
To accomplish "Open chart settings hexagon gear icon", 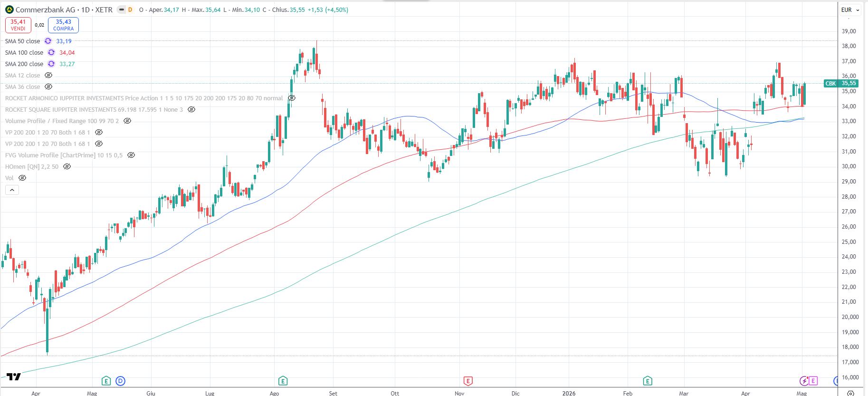I will click(851, 393).
